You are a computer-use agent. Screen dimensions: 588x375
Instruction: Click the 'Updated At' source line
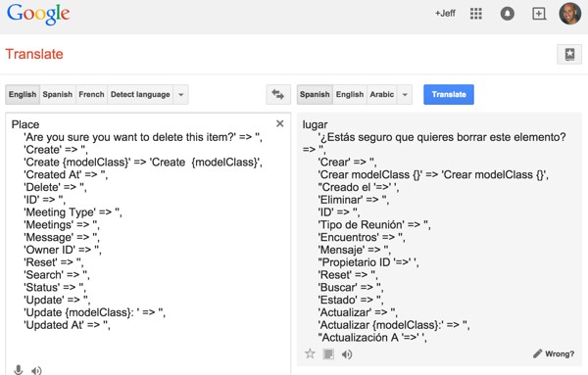[x=67, y=325]
